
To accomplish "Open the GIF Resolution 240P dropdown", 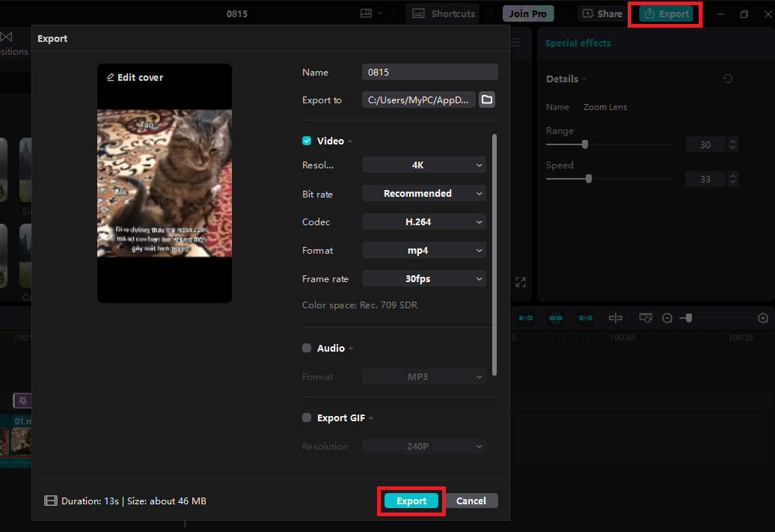I will coord(424,447).
